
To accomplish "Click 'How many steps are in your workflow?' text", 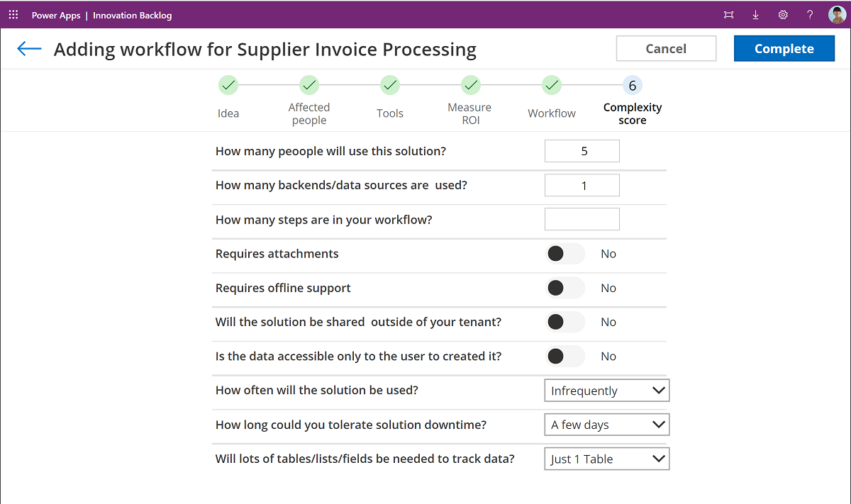I will pyautogui.click(x=324, y=220).
